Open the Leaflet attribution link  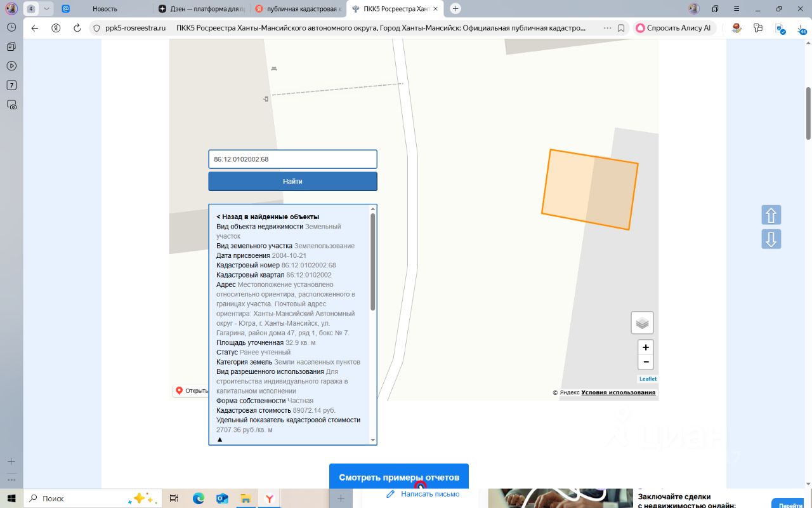[648, 379]
